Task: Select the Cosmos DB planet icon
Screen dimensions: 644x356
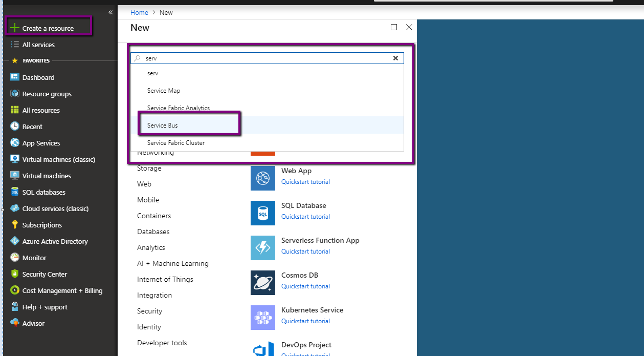Action: click(x=263, y=283)
